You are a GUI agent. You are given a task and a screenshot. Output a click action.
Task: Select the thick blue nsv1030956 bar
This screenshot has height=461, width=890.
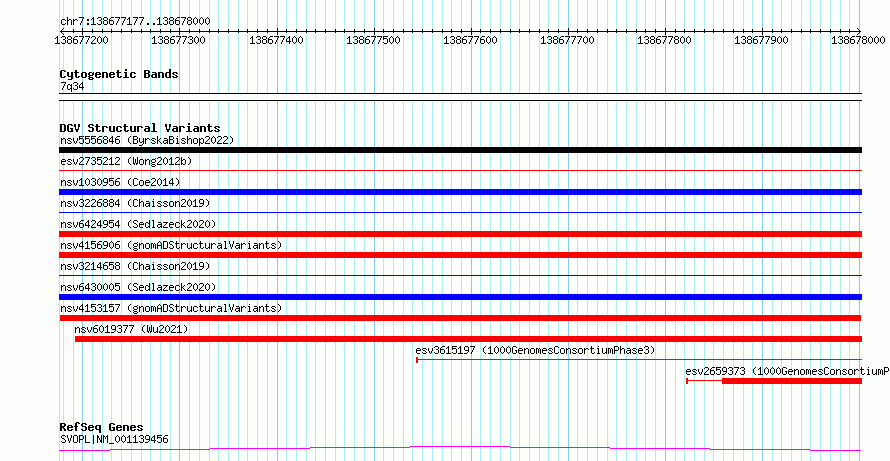click(460, 192)
